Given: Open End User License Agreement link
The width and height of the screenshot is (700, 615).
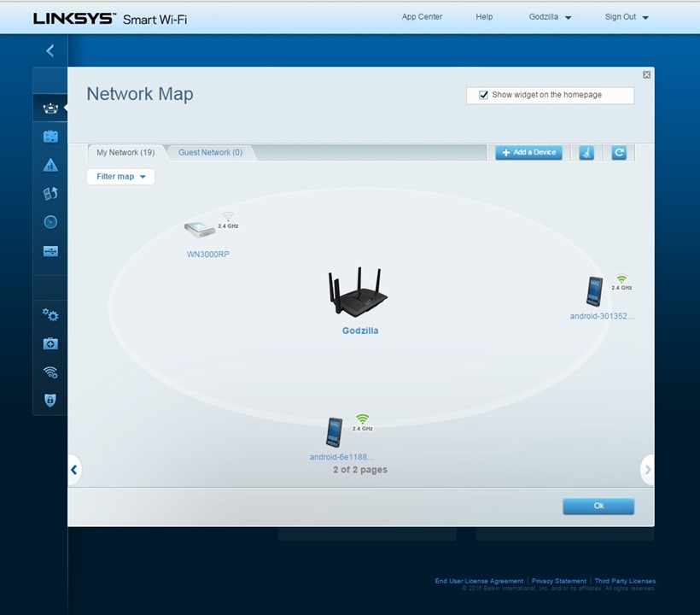Looking at the screenshot, I should pyautogui.click(x=479, y=581).
